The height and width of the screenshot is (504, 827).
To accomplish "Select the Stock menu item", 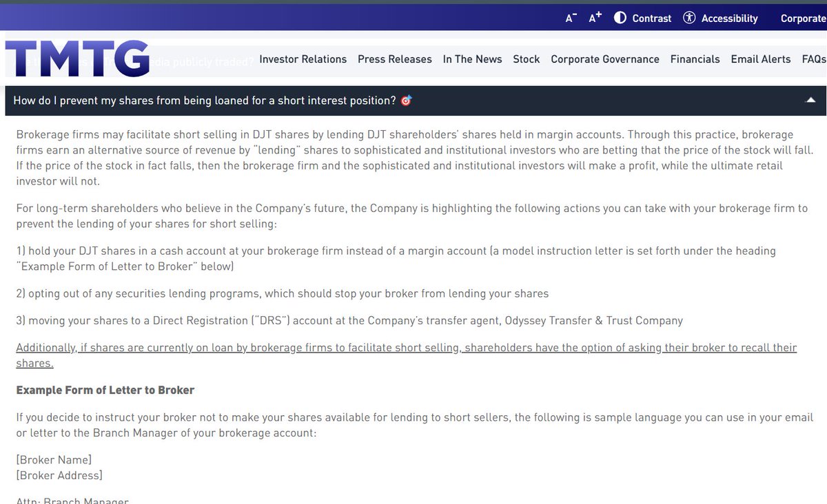I will 527,59.
